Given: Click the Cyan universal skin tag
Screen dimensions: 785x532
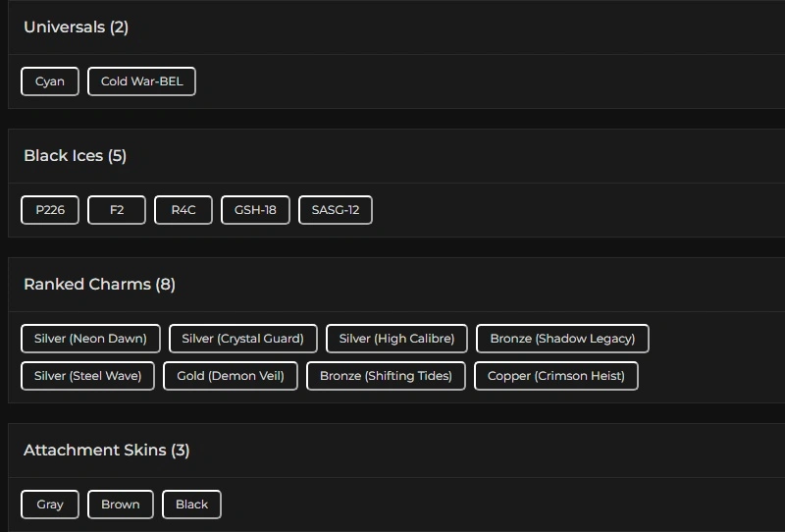Looking at the screenshot, I should click(x=50, y=81).
